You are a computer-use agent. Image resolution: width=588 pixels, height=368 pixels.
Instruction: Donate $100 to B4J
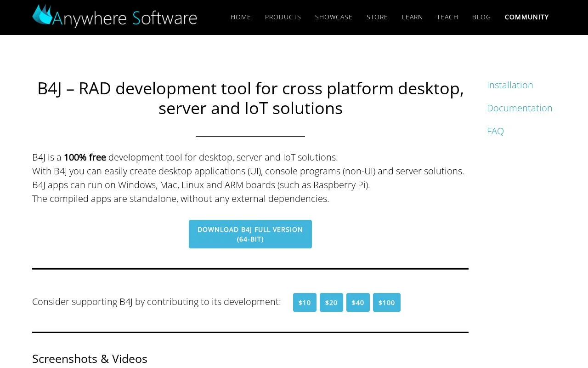click(387, 303)
